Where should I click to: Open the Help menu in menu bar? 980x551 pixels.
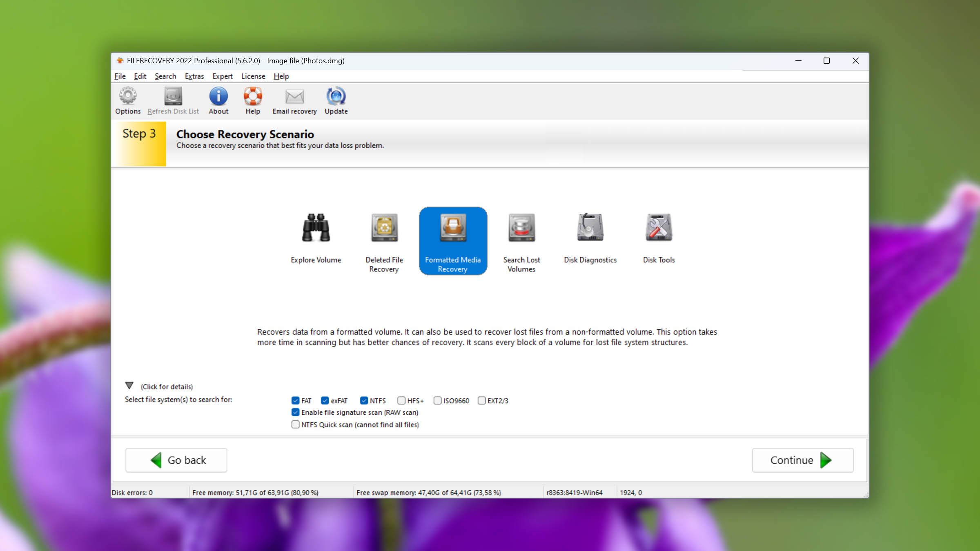(x=281, y=76)
